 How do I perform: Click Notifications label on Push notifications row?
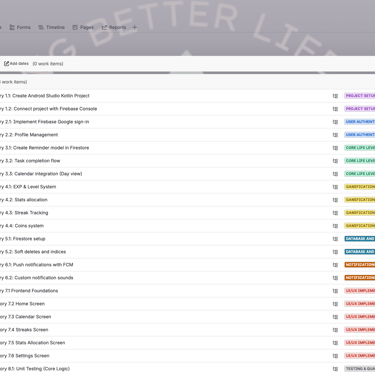coord(360,265)
